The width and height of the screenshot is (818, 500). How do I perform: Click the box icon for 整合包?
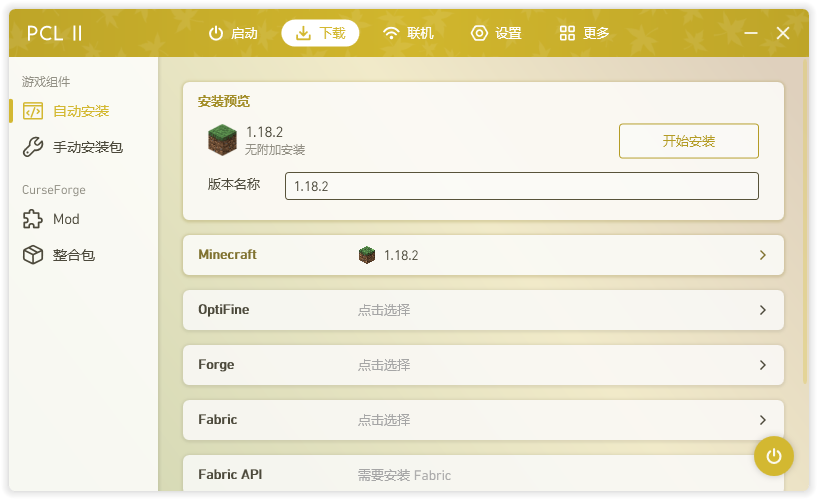(x=33, y=255)
